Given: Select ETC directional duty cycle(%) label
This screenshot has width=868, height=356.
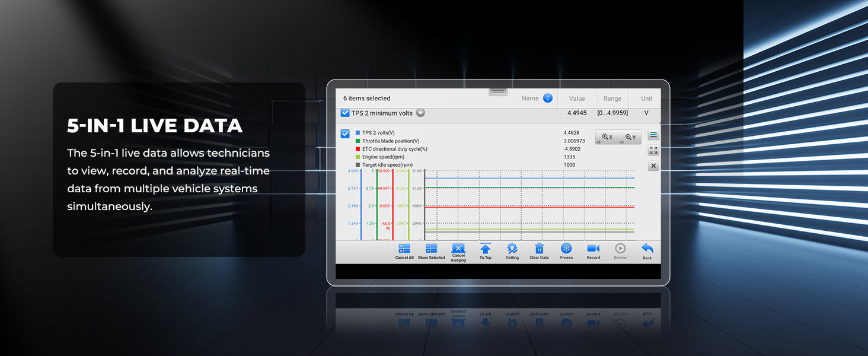Looking at the screenshot, I should click(395, 149).
